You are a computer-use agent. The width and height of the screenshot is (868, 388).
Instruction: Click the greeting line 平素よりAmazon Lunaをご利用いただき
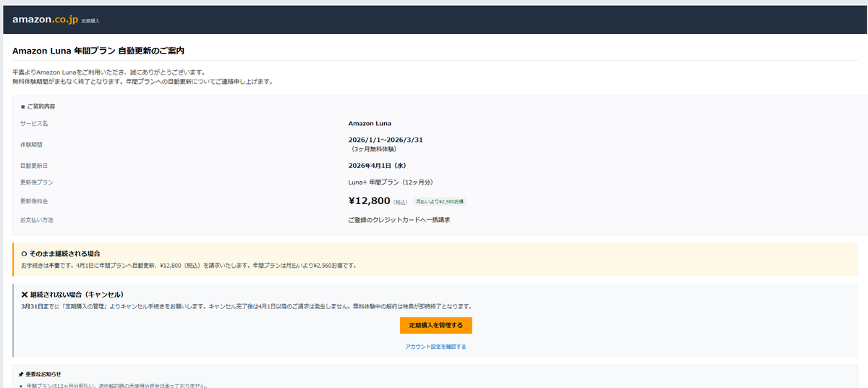pyautogui.click(x=109, y=72)
